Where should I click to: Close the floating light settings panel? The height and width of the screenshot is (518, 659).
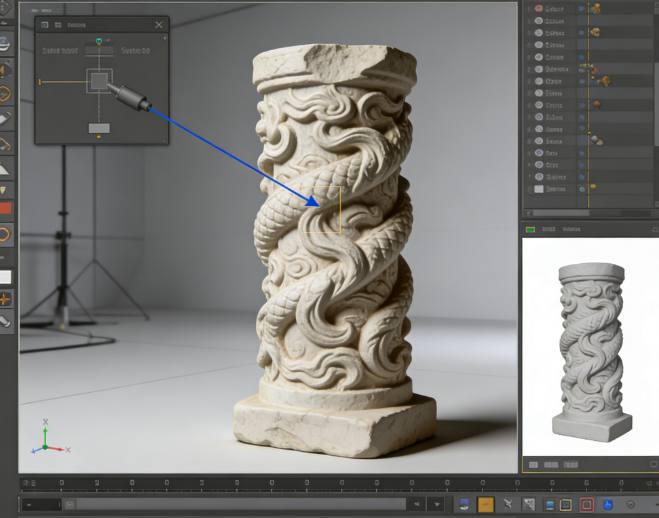tap(158, 25)
